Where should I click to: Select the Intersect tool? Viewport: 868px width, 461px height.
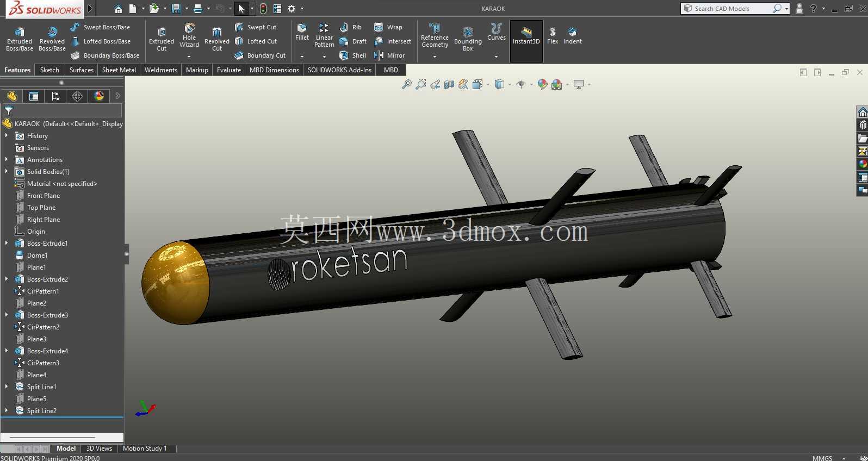click(x=393, y=41)
